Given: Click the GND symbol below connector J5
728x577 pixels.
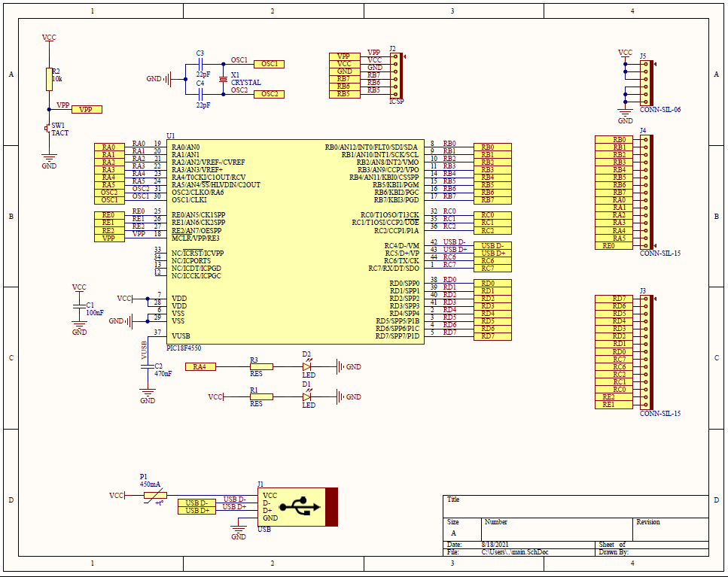Looking at the screenshot, I should click(x=625, y=116).
